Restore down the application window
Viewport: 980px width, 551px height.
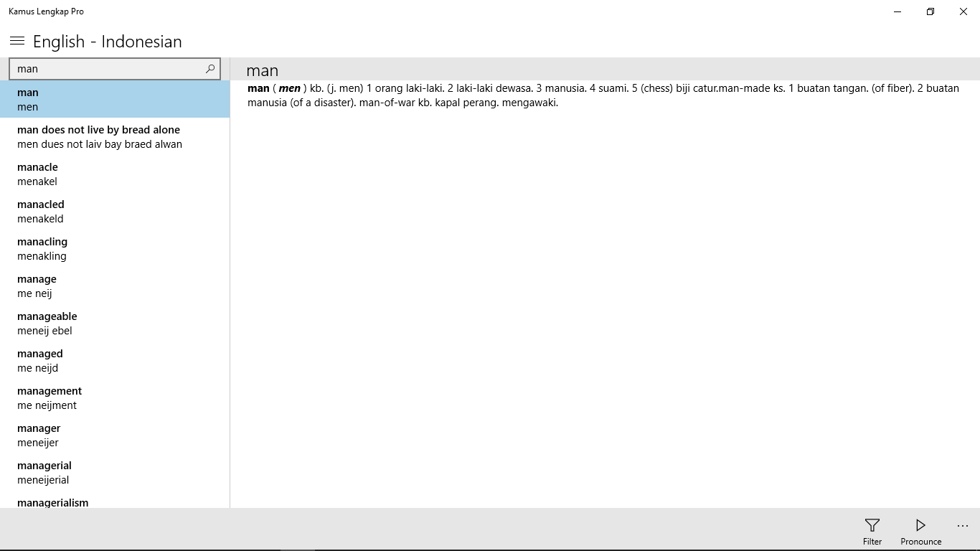click(930, 11)
